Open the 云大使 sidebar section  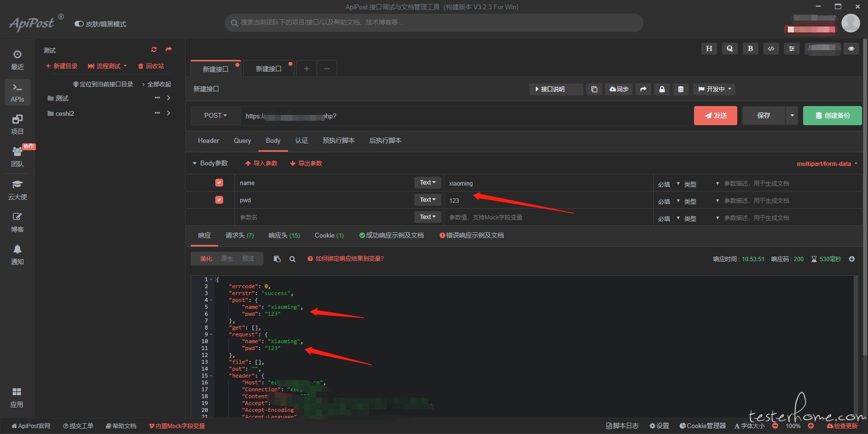[17, 190]
